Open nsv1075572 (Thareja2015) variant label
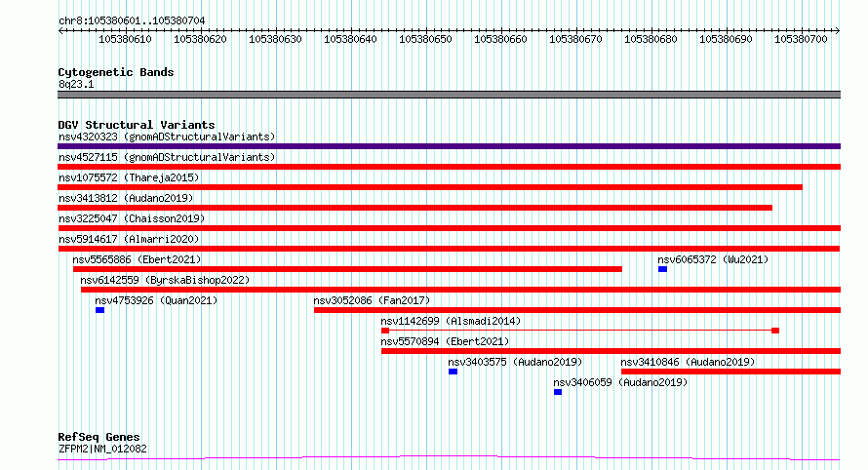This screenshot has height=470, width=868. [129, 177]
